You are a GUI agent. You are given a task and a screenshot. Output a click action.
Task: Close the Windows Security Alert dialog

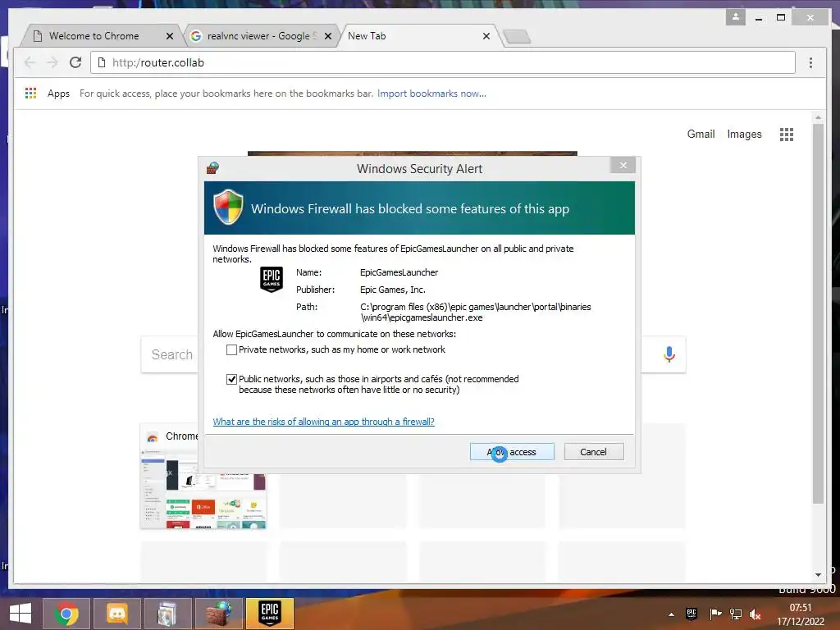tap(623, 165)
